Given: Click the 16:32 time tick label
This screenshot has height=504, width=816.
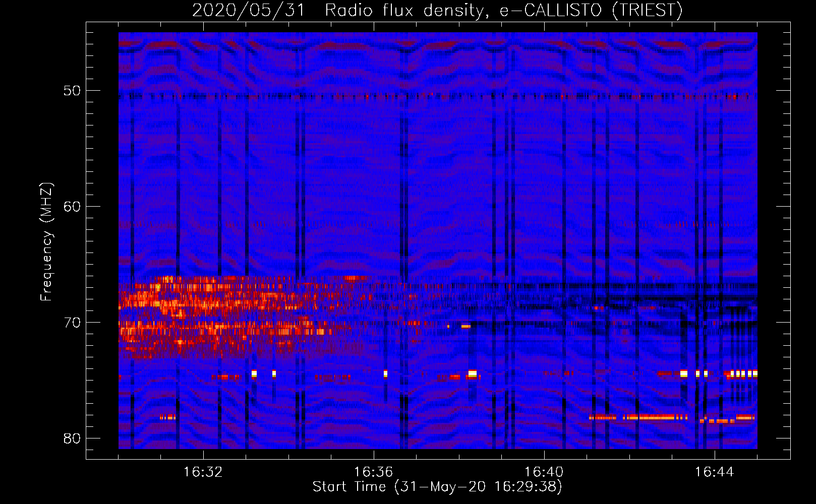Looking at the screenshot, I should click(203, 472).
